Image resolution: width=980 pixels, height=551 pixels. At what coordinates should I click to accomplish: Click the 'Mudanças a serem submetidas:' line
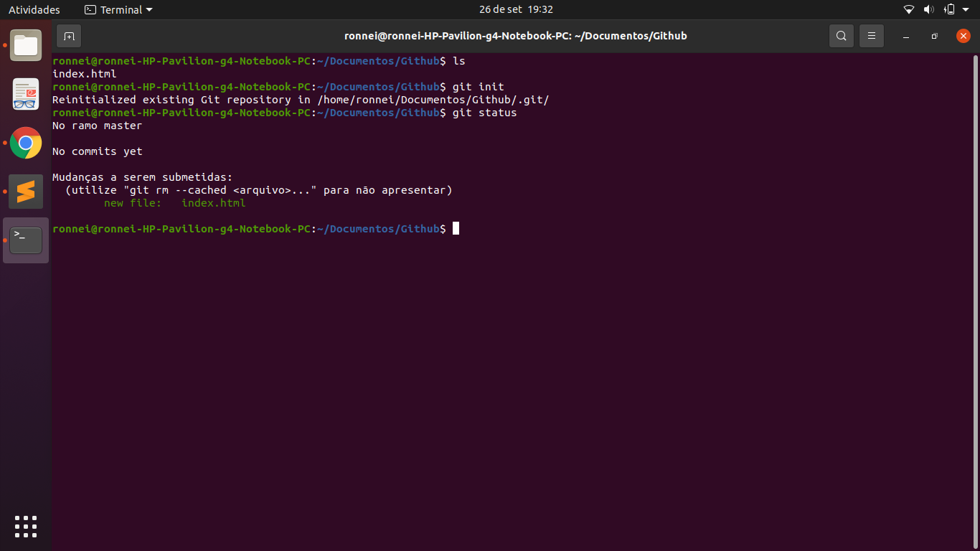point(143,177)
